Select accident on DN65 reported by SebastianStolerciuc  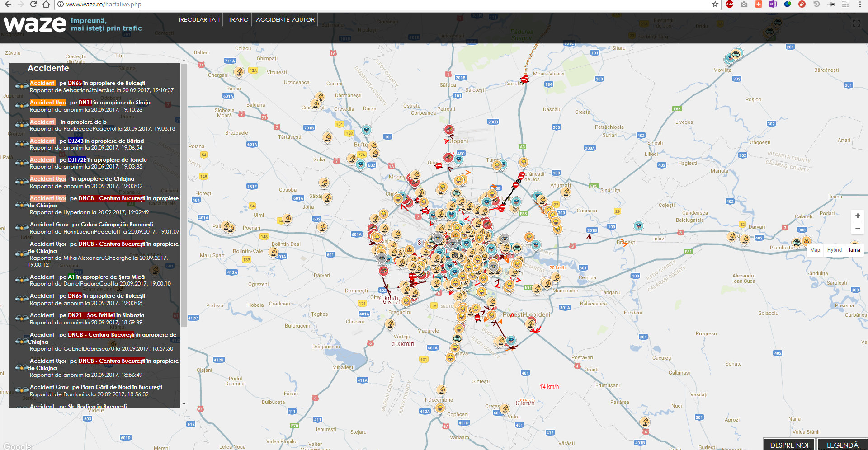click(98, 86)
